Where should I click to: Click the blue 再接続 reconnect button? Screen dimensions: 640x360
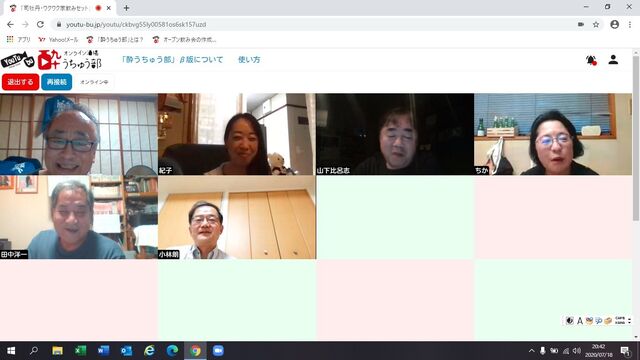(57, 82)
